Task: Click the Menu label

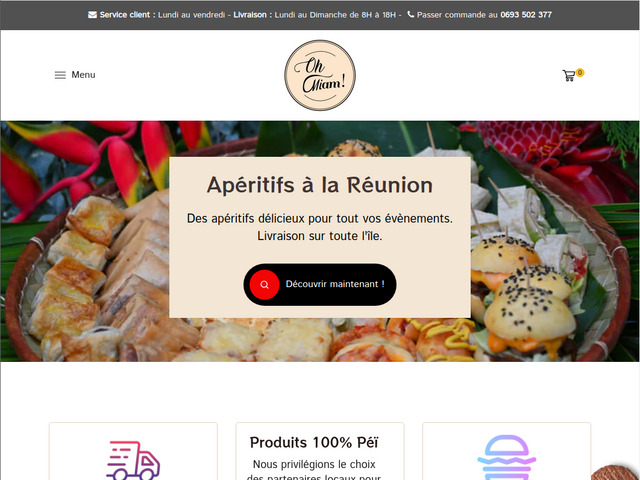Action: (x=83, y=75)
